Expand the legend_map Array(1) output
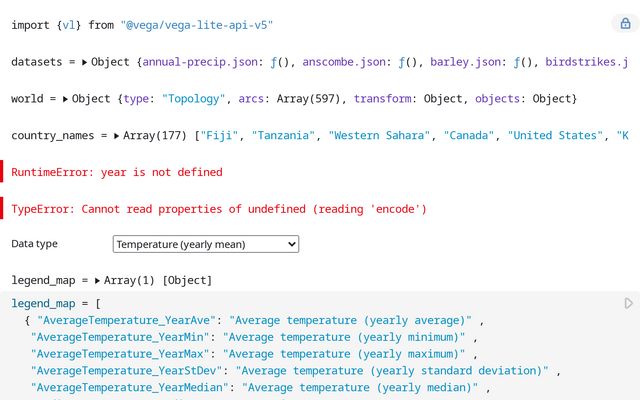 point(98,281)
